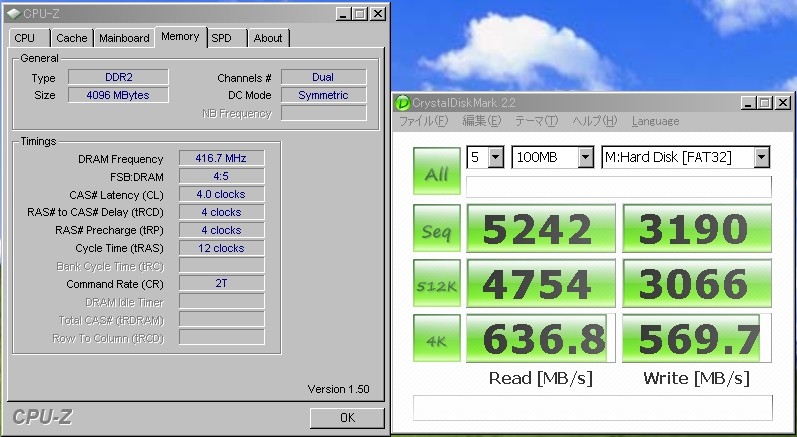Close the CrystalDiskMark window
797x437 pixels.
click(x=783, y=103)
